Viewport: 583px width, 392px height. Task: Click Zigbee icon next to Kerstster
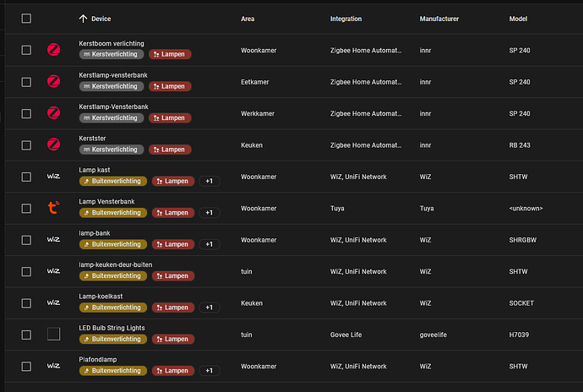[53, 144]
